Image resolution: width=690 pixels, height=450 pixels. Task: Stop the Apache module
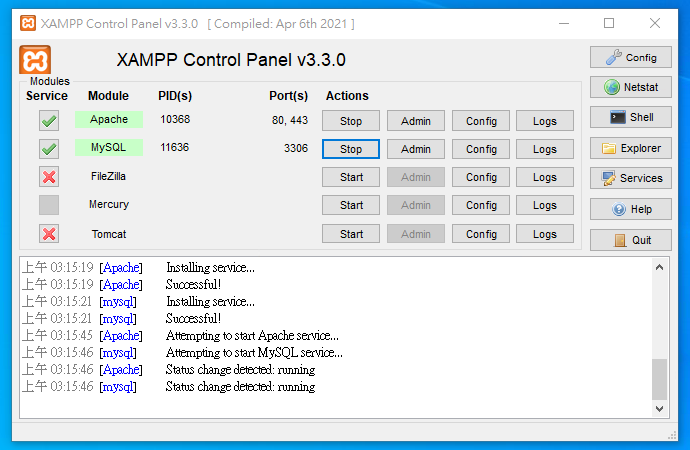click(351, 121)
